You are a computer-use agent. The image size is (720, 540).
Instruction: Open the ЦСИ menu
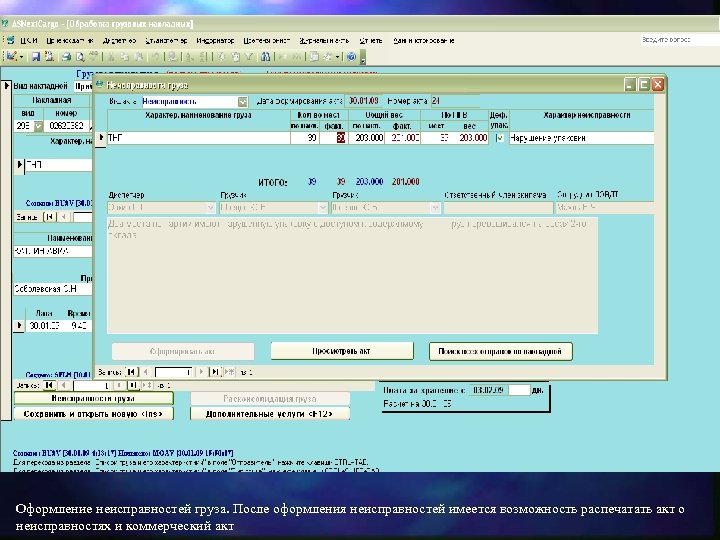point(28,40)
